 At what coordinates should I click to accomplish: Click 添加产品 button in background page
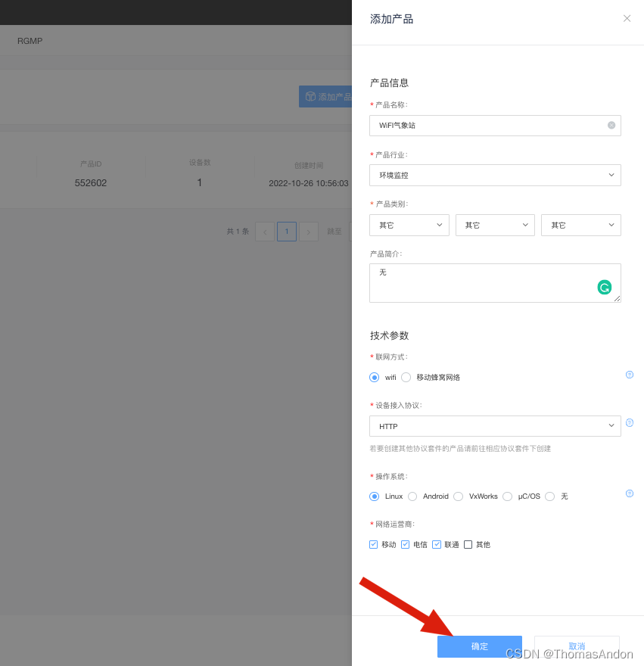[x=325, y=96]
